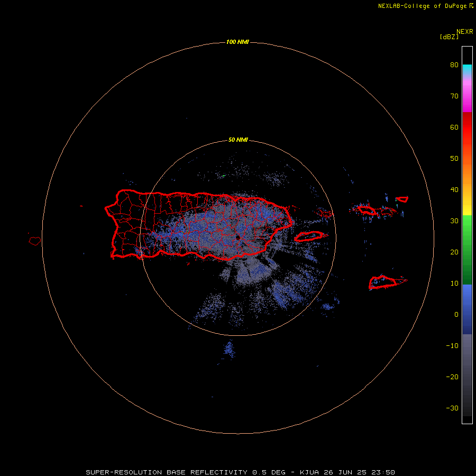This screenshot has width=476, height=476.
Task: Select the -10 tick label on the scale
Action: pos(452,346)
